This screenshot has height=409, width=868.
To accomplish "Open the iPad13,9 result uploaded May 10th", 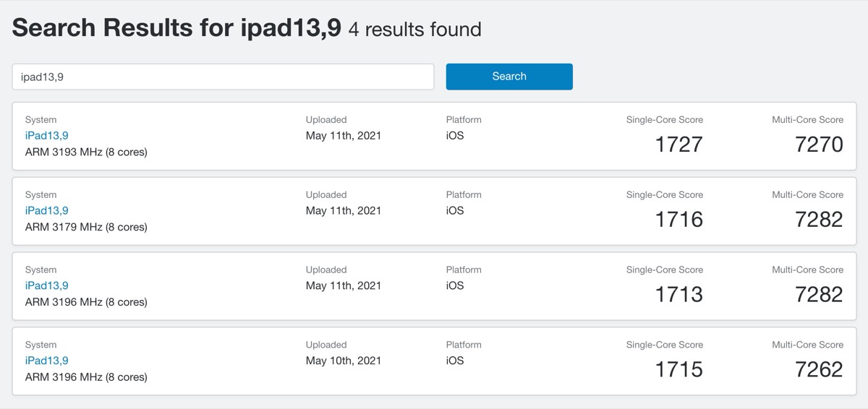I will click(46, 361).
